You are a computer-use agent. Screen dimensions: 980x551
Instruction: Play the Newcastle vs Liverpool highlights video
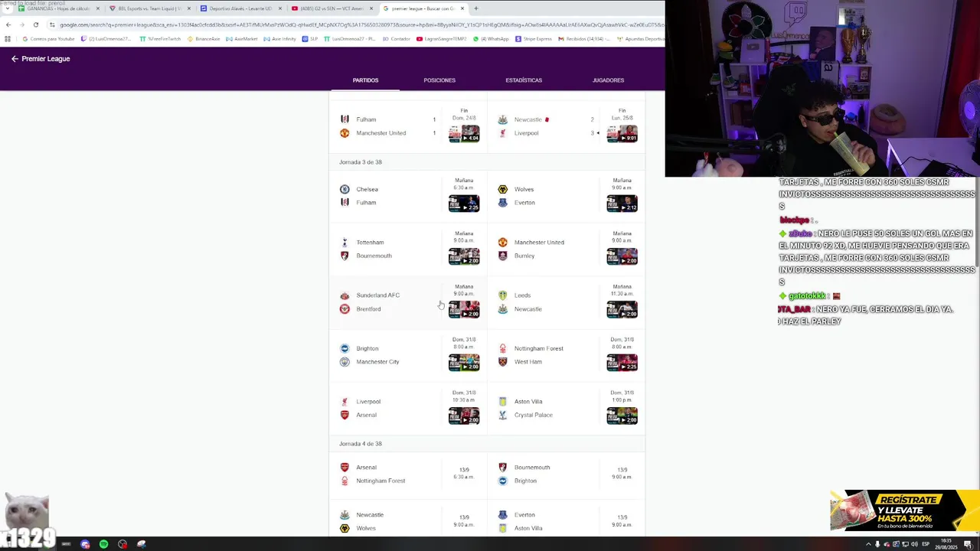coord(622,134)
